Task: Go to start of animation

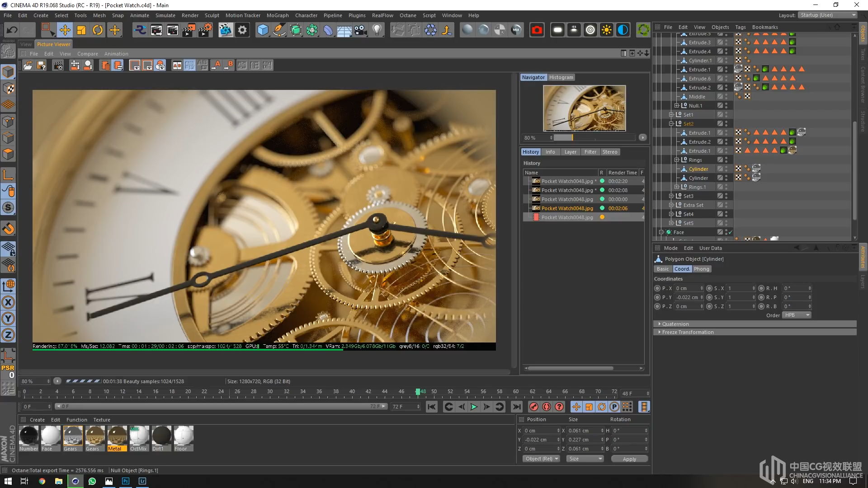Action: tap(432, 407)
